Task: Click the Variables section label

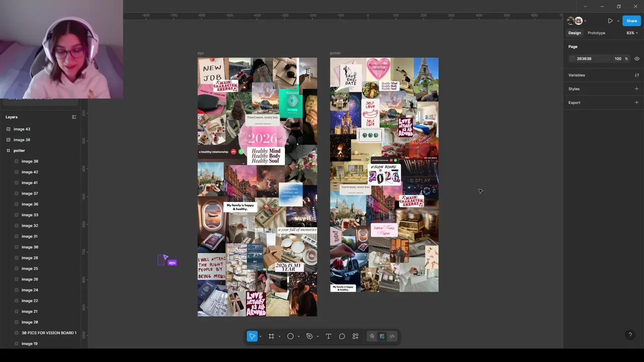Action: click(x=577, y=75)
